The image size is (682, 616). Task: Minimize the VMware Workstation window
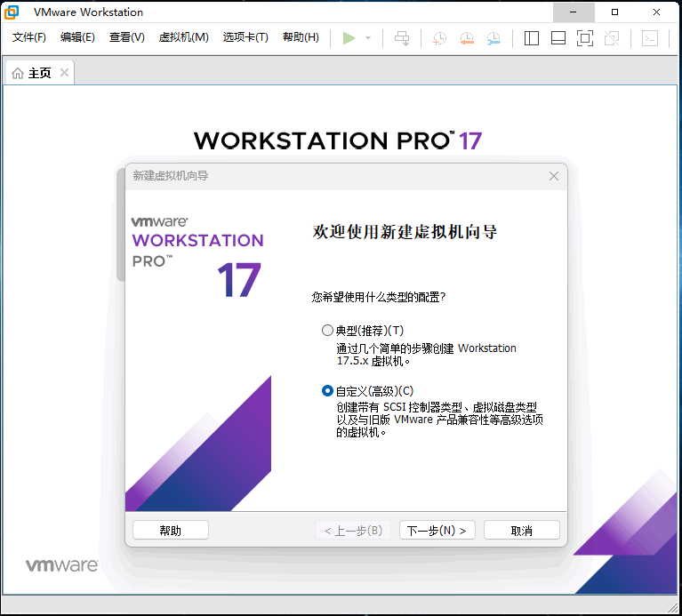[x=574, y=12]
